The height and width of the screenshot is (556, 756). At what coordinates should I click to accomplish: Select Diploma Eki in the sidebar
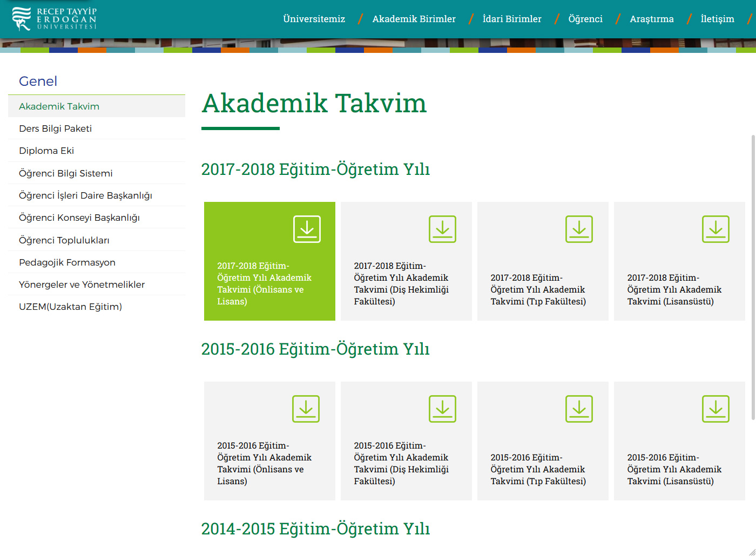click(46, 151)
